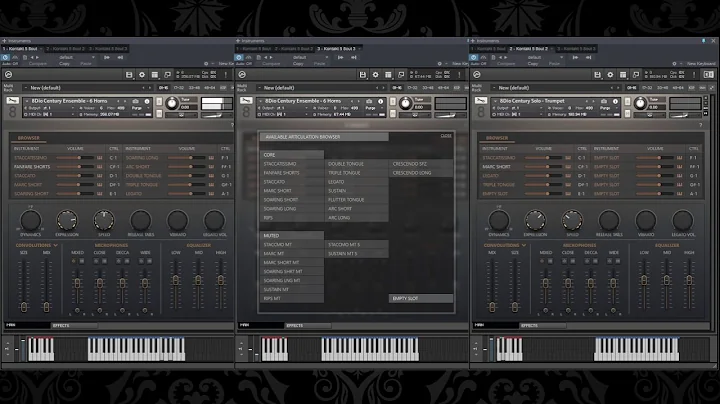Choose Crescendo SFZ in the articulation browser
The height and width of the screenshot is (404, 720).
click(421, 164)
